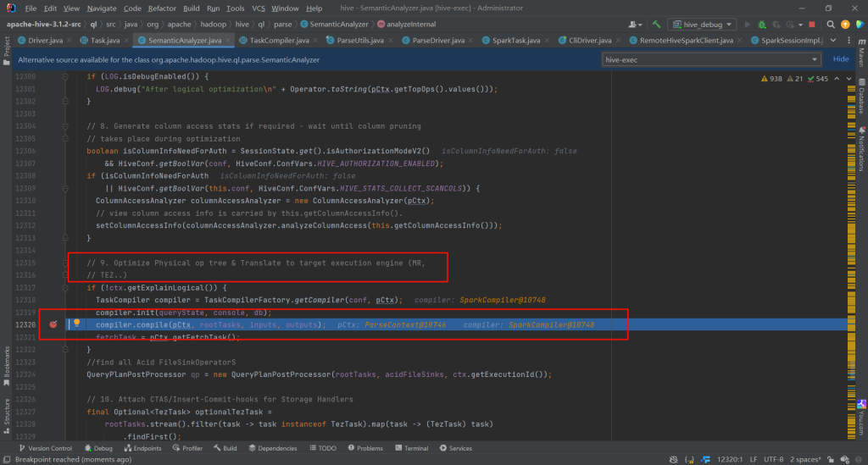This screenshot has width=868, height=465.
Task: Open the hive_debug run configuration dropdown
Action: click(703, 25)
